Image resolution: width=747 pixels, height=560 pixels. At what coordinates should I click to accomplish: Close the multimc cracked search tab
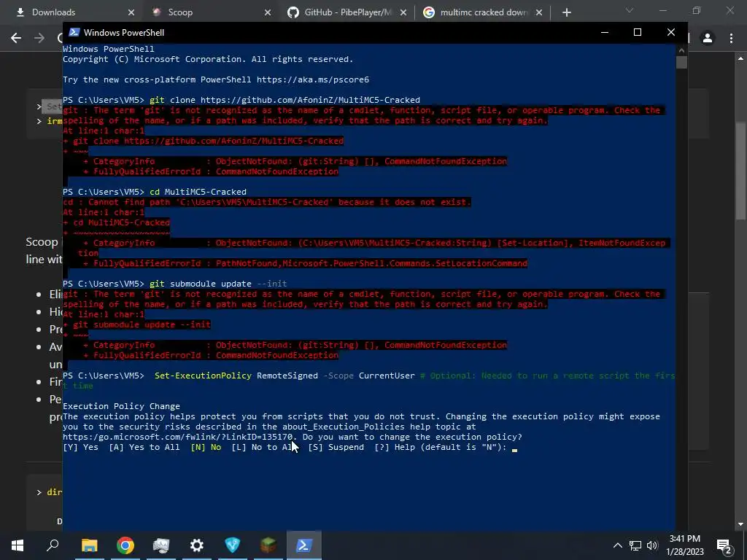pos(539,12)
